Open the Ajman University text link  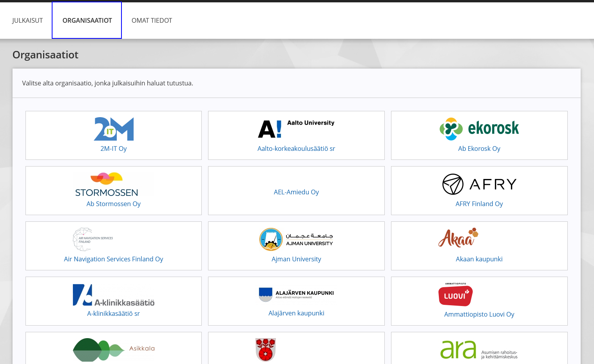tap(296, 259)
